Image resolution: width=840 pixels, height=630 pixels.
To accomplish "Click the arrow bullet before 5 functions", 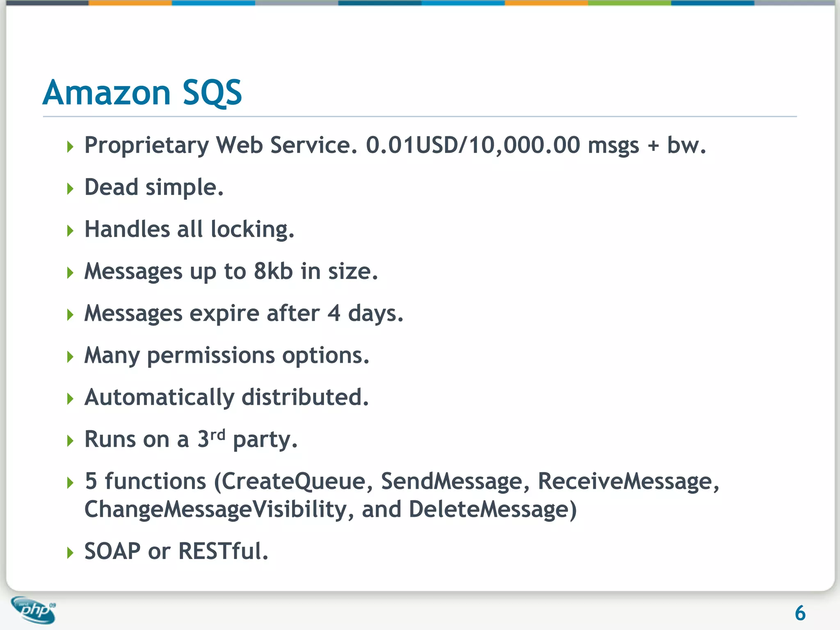I will click(70, 483).
